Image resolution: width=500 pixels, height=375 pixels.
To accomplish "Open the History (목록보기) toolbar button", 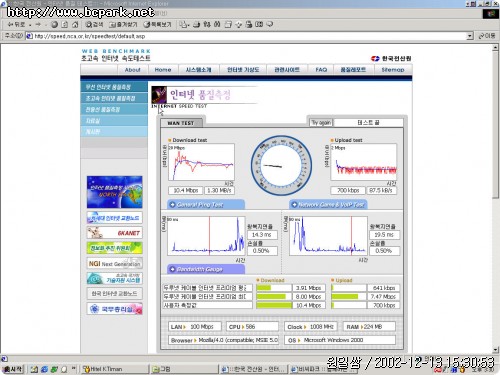I will (x=157, y=24).
